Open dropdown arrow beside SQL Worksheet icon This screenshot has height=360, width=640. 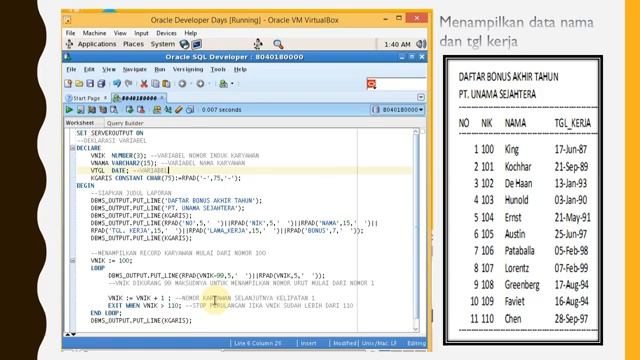(232, 84)
